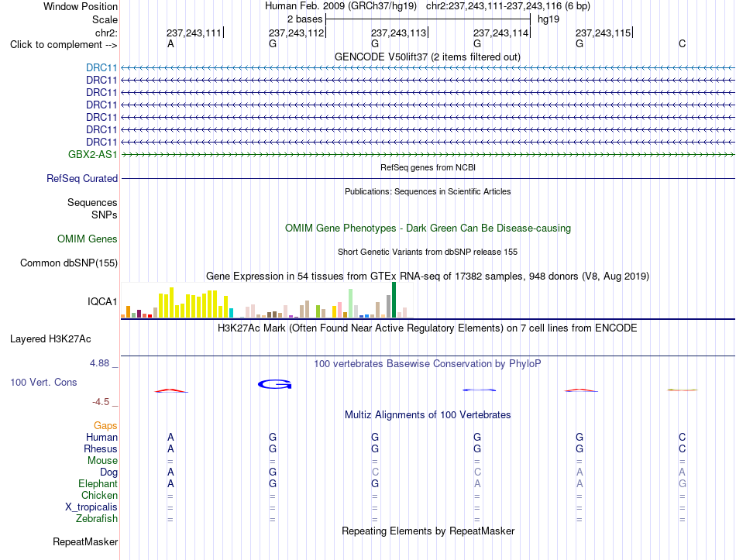Click the RepeatMasker track label
736x560 pixels.
pyautogui.click(x=85, y=541)
